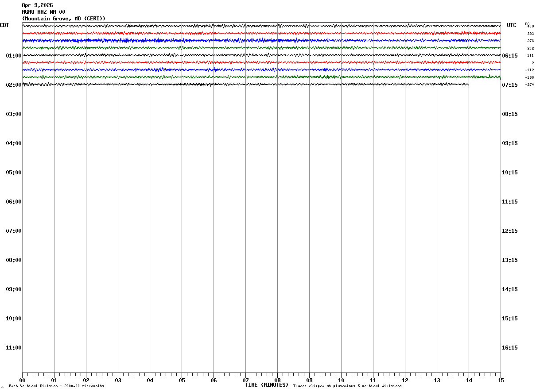
Task: Click the '13:15' UTC time label
Action: (510, 260)
